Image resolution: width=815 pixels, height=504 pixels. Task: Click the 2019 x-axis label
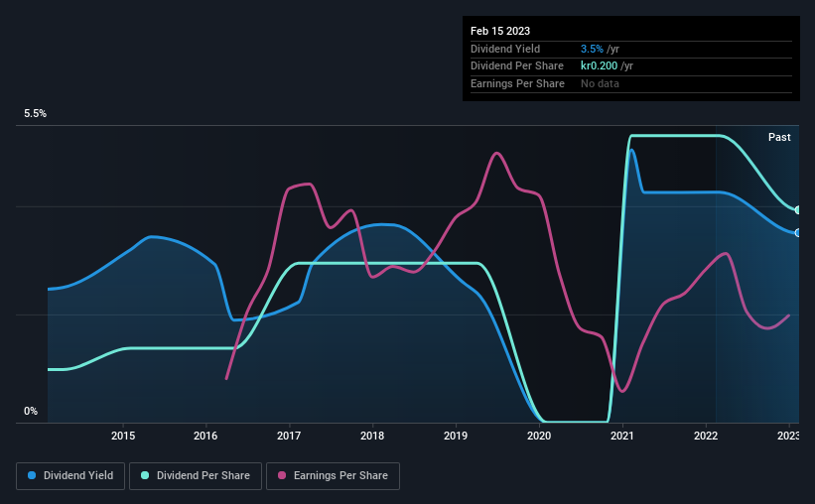point(456,436)
